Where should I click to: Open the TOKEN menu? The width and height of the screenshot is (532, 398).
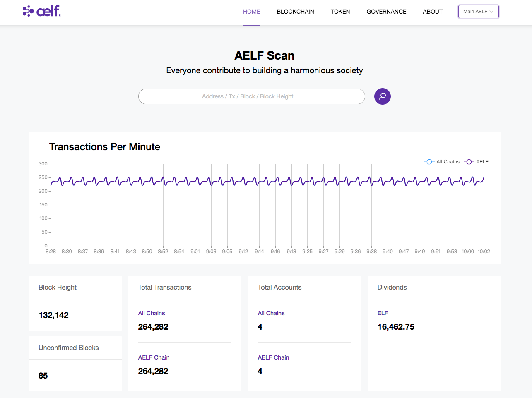[340, 12]
